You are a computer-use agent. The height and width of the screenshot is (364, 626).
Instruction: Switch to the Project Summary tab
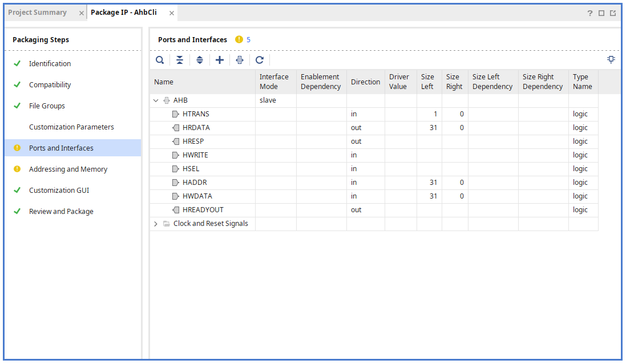click(38, 13)
